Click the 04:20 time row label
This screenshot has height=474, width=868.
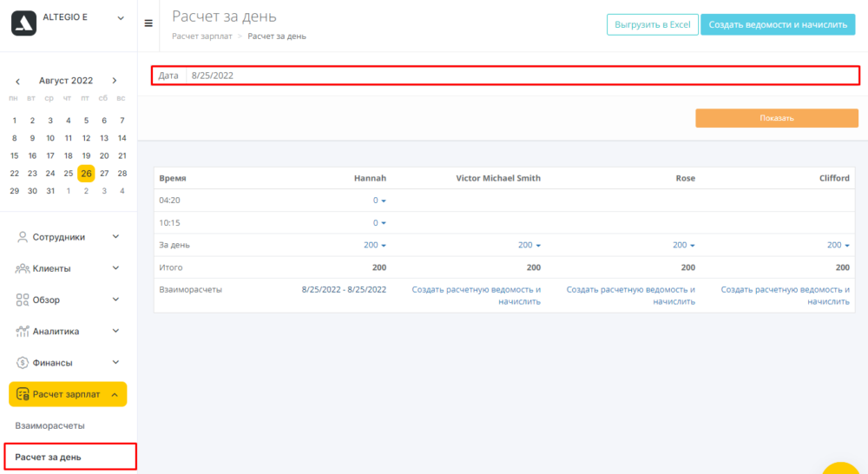[x=169, y=201]
